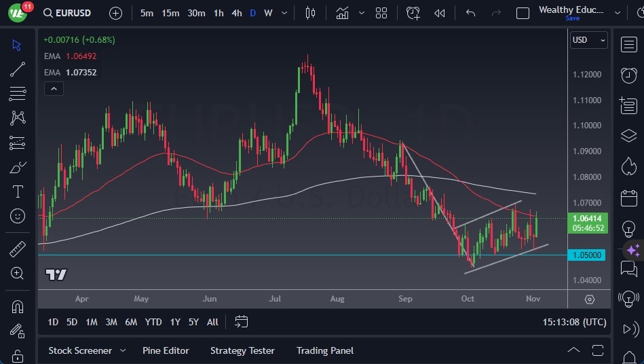This screenshot has width=644, height=364.
Task: Open the Pine Editor tab
Action: (166, 350)
